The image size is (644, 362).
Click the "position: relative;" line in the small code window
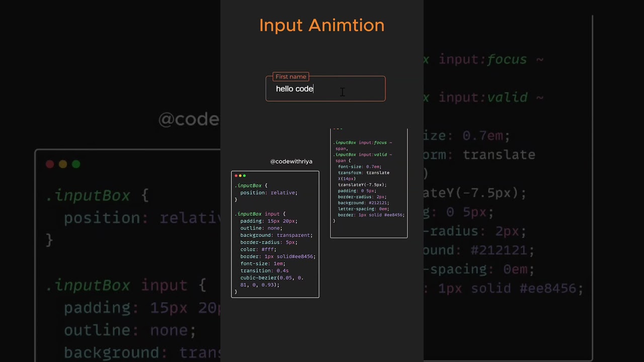pos(269,193)
